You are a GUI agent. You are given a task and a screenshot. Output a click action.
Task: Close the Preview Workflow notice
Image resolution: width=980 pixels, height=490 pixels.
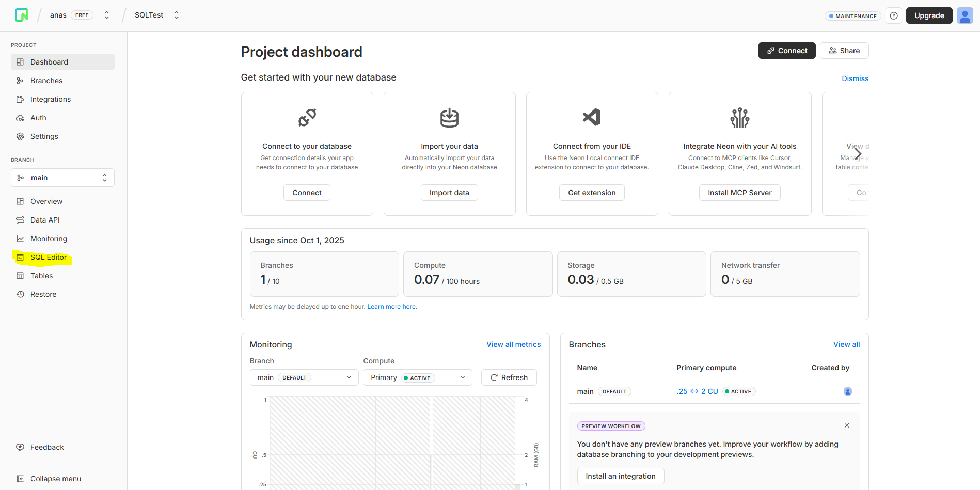[847, 425]
